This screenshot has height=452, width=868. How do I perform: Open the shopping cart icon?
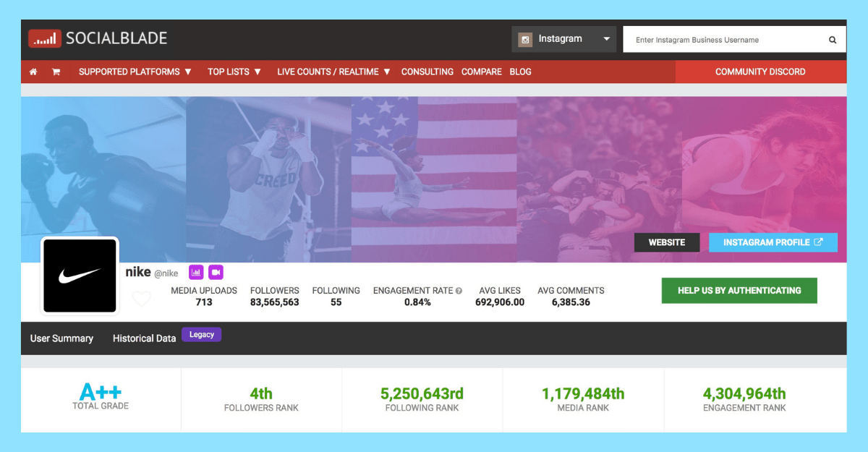56,72
